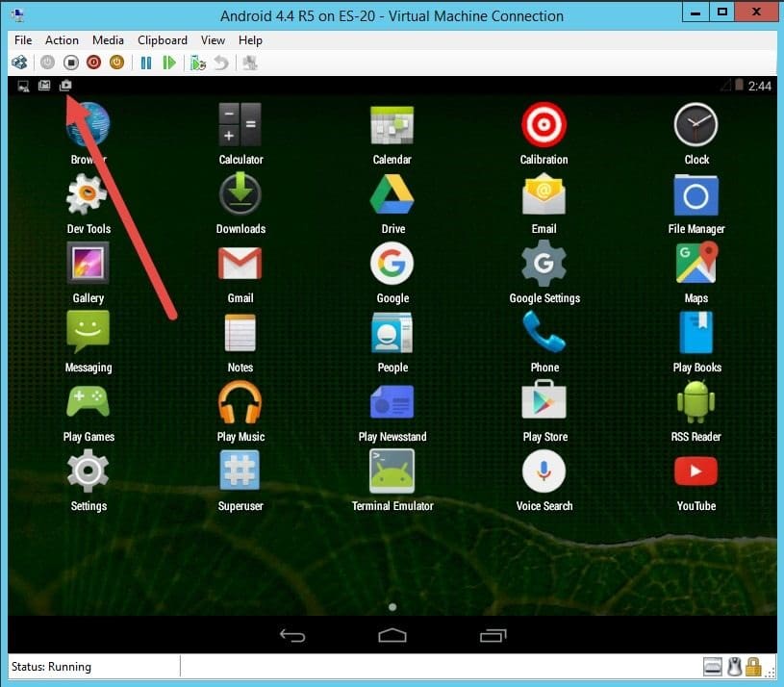Open the File menu

[23, 40]
